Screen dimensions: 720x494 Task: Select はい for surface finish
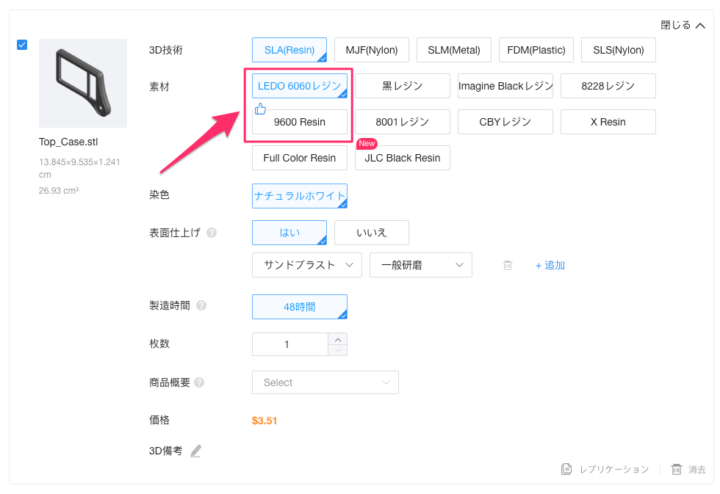click(x=289, y=233)
